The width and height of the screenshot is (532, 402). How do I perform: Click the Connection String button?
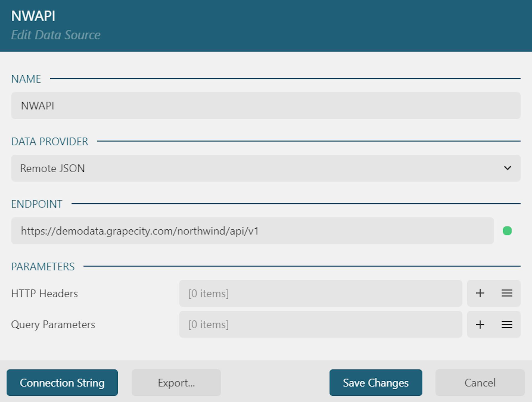coord(62,383)
